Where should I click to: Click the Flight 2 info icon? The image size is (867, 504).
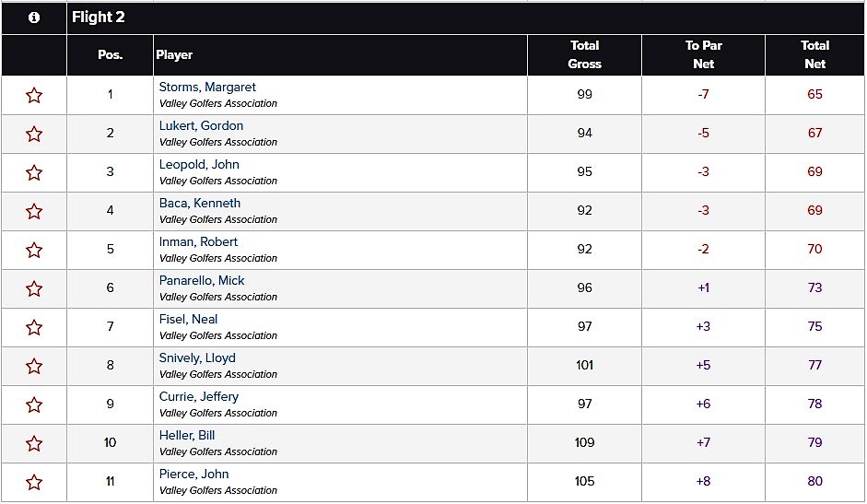(x=34, y=18)
